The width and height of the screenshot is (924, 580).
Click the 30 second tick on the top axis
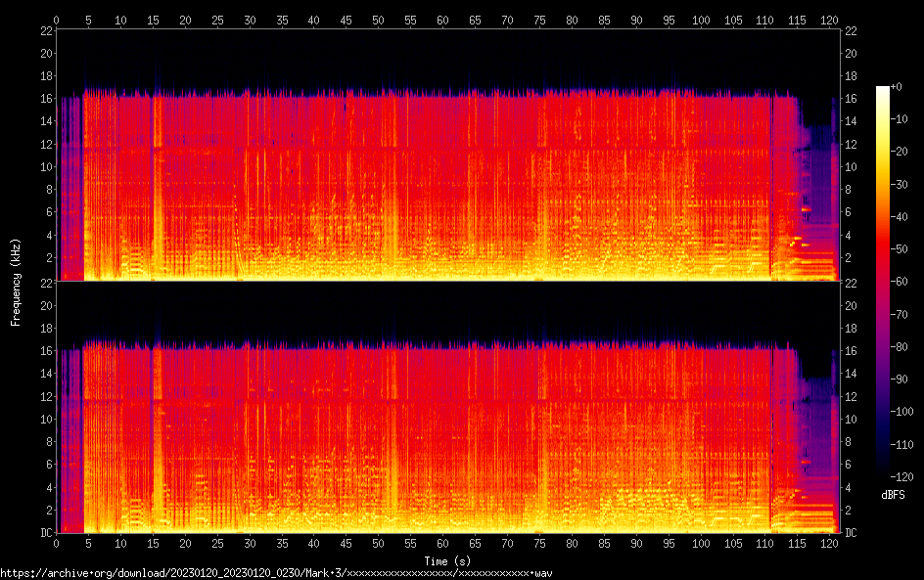click(x=250, y=20)
